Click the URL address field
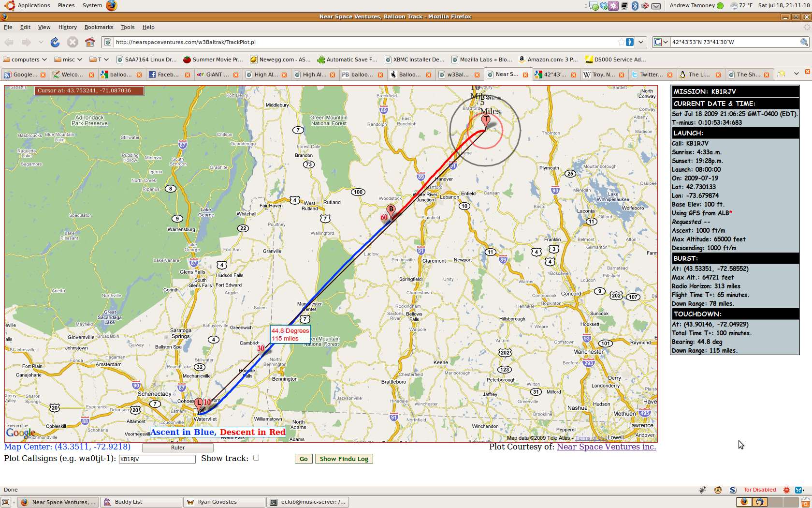Screen dimensions: 812x508 click(365, 42)
